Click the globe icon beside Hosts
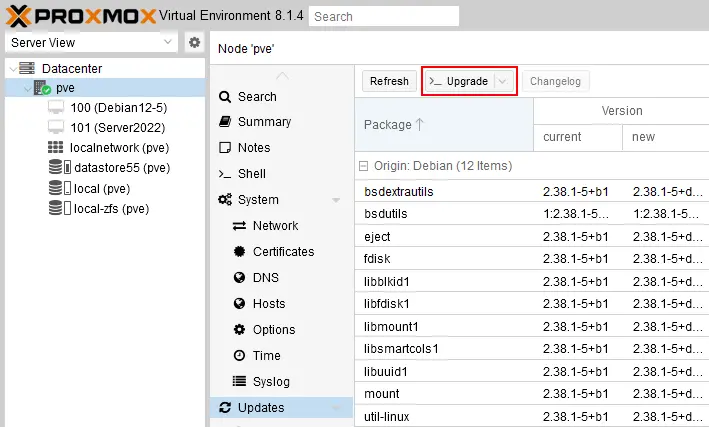Screen dimensions: 709x427 point(239,304)
